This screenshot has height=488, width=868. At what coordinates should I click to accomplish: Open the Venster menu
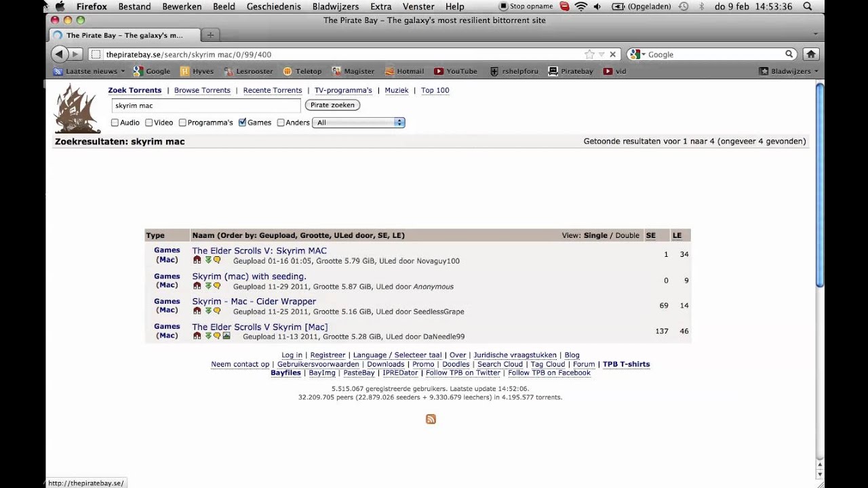coord(418,6)
